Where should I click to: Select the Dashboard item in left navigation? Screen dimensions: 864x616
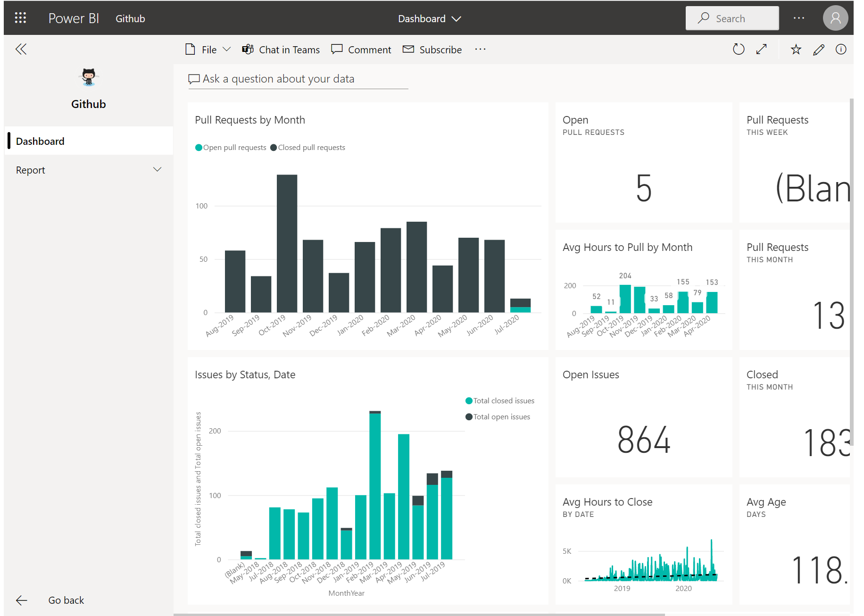pos(89,141)
